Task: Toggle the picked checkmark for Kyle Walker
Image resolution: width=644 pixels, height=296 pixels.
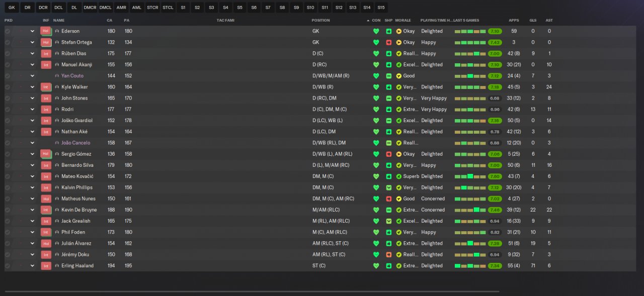Action: [x=8, y=87]
